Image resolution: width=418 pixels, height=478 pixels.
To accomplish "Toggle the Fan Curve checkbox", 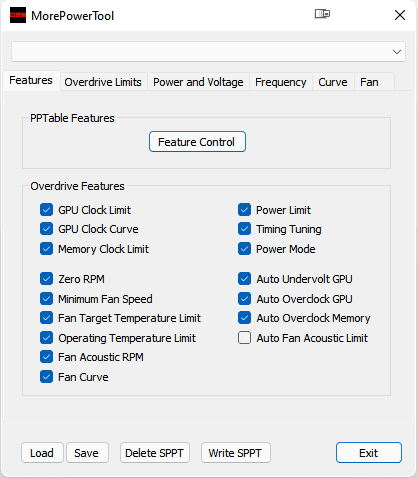I will tap(46, 377).
